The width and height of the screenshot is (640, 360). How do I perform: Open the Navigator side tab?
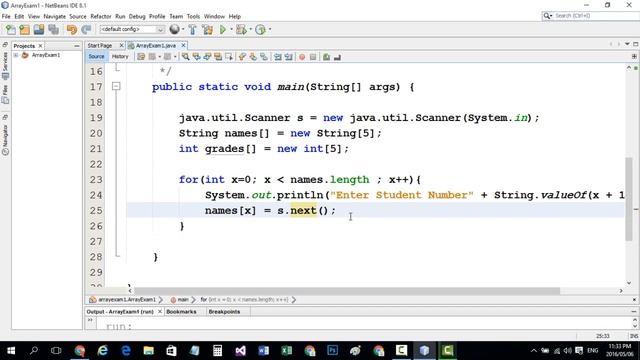[x=5, y=140]
